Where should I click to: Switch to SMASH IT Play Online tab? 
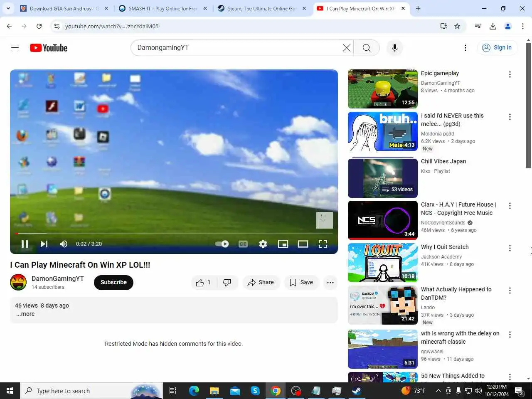point(163,8)
